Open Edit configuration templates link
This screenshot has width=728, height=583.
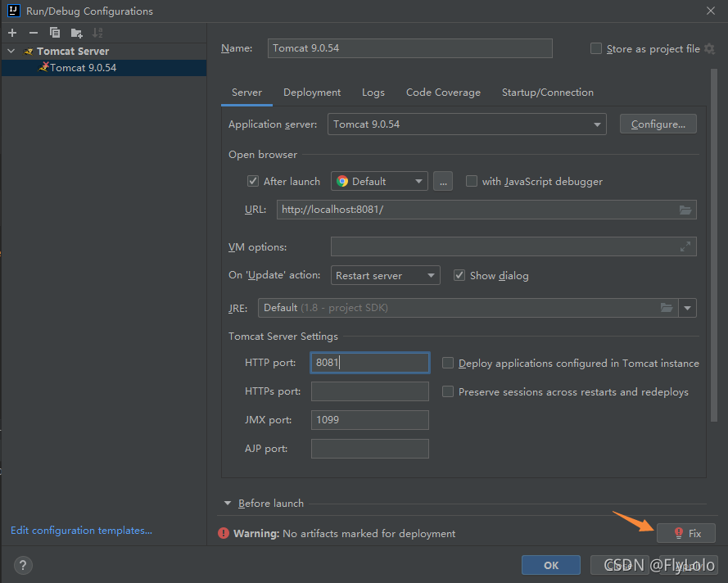81,530
